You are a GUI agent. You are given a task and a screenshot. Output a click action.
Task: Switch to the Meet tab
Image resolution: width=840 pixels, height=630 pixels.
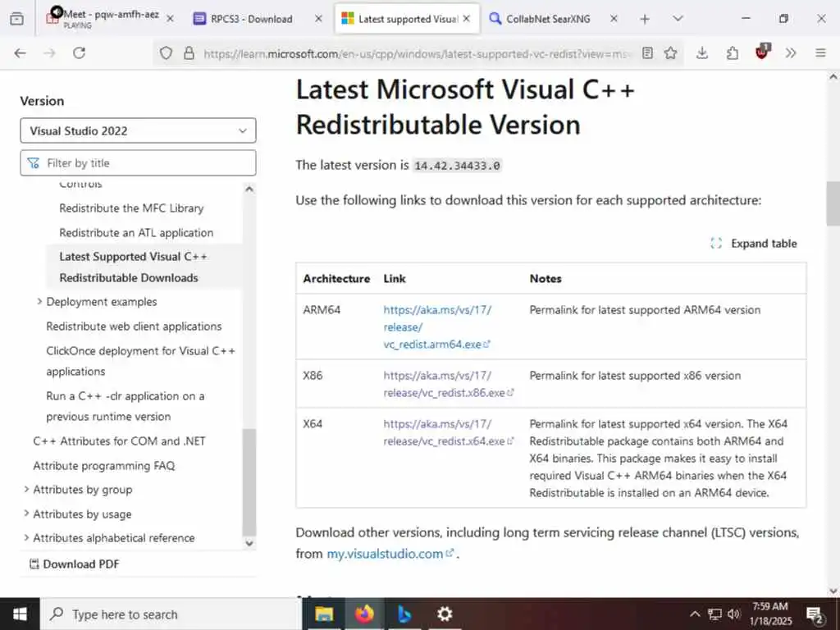click(111, 19)
